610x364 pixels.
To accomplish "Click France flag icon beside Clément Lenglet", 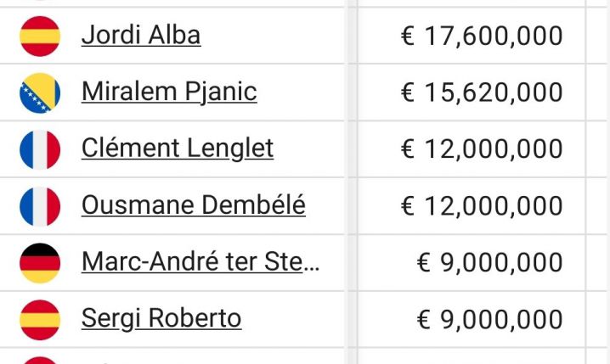I will pyautogui.click(x=40, y=149).
